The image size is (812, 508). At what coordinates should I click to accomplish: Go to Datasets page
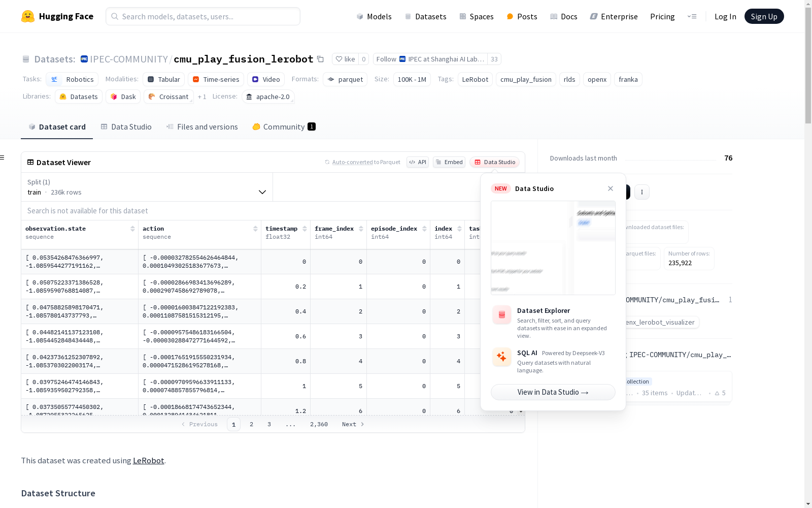(x=425, y=16)
